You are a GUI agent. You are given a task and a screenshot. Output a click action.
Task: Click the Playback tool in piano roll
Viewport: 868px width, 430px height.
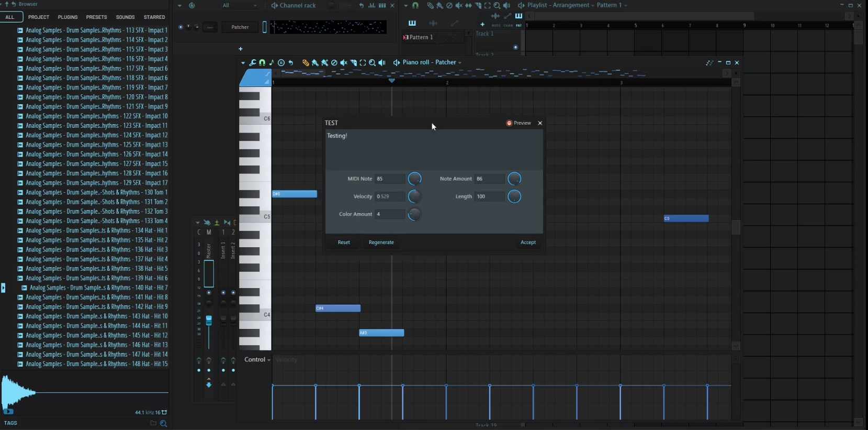point(382,63)
